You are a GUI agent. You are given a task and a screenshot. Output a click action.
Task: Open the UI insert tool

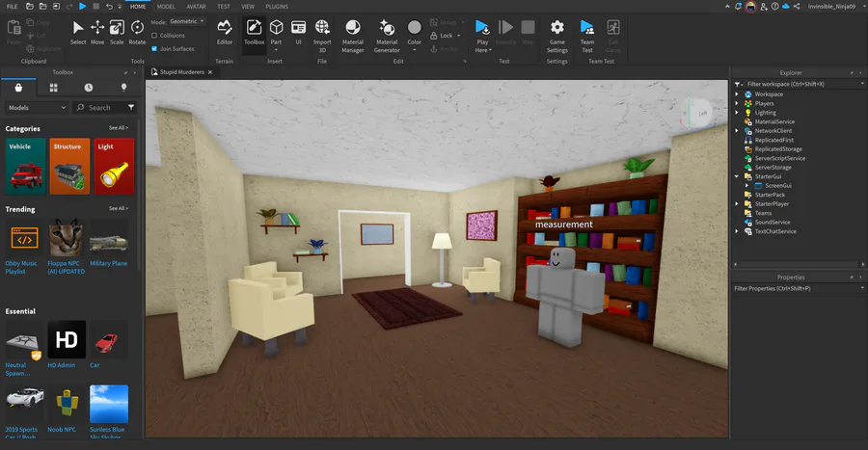298,33
